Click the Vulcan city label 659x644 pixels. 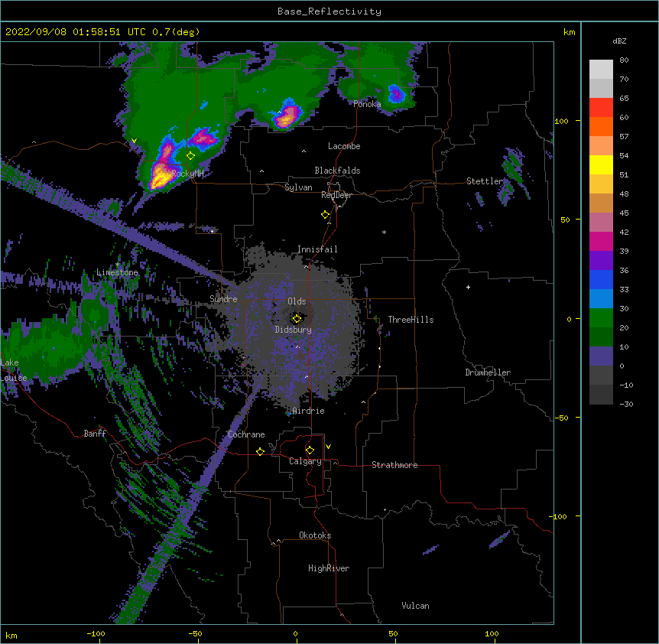[415, 606]
